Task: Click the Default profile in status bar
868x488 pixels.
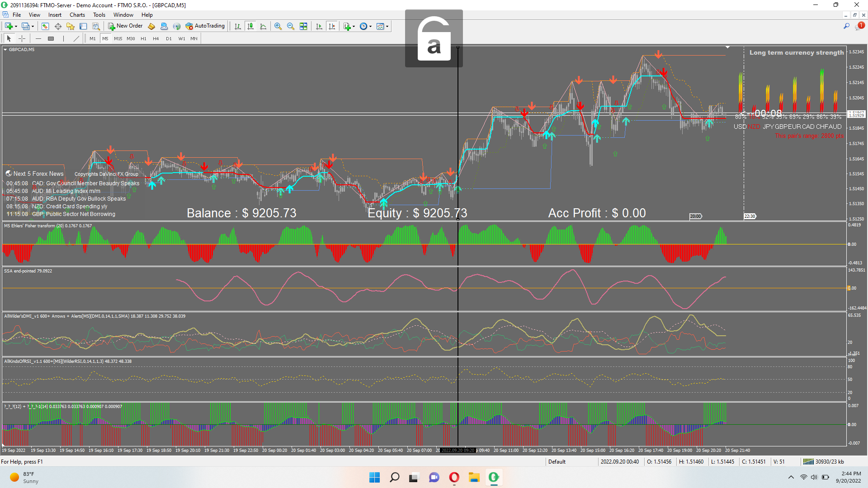Action: tap(557, 462)
